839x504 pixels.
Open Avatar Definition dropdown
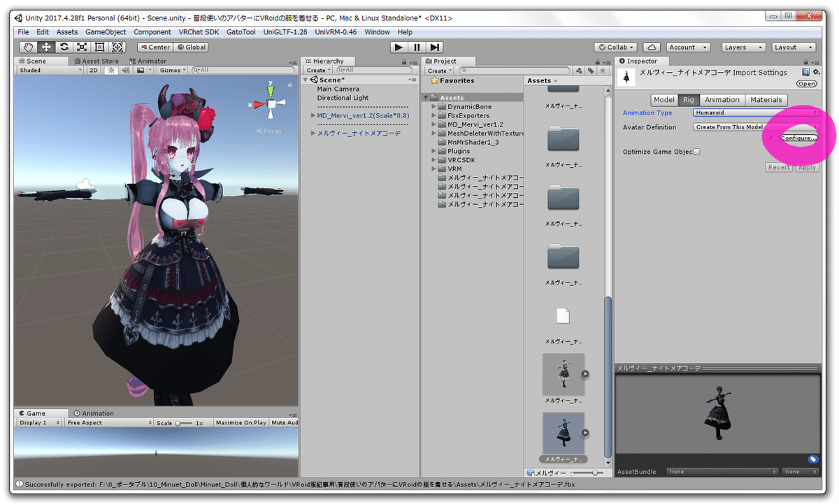click(x=756, y=127)
